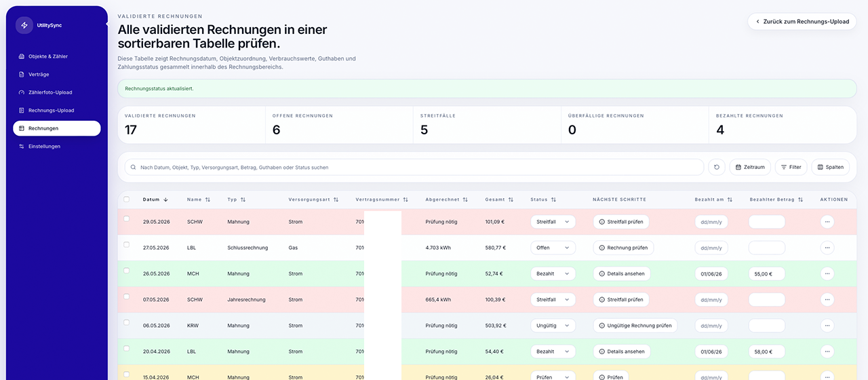The image size is (868, 380).
Task: Open the Spalten column settings
Action: tap(830, 167)
